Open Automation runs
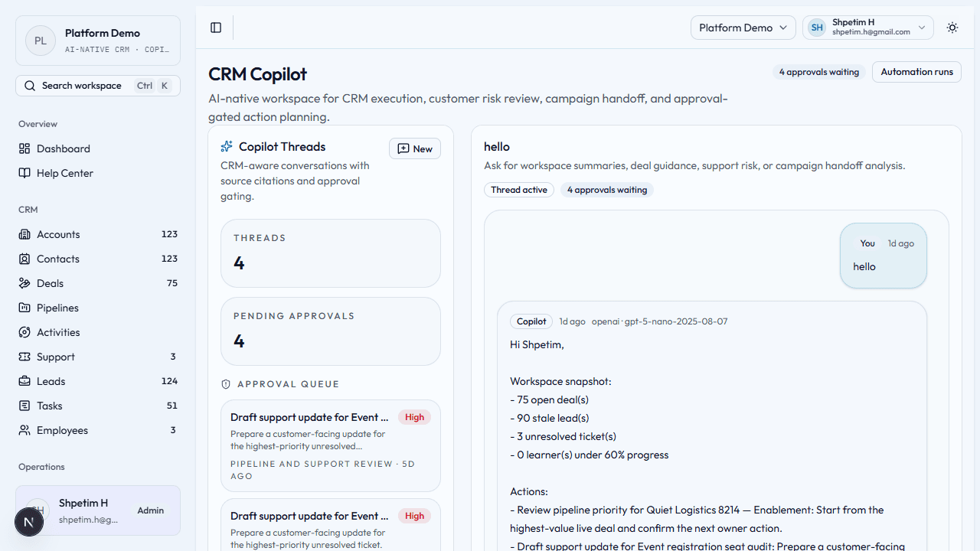 click(916, 71)
